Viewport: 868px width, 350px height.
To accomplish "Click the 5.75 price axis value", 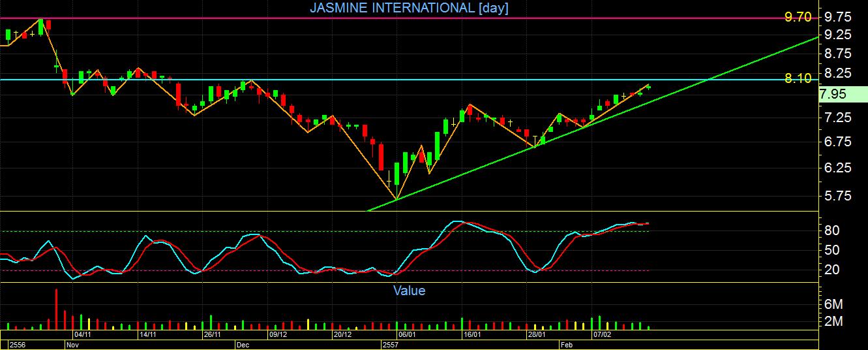I will point(838,195).
